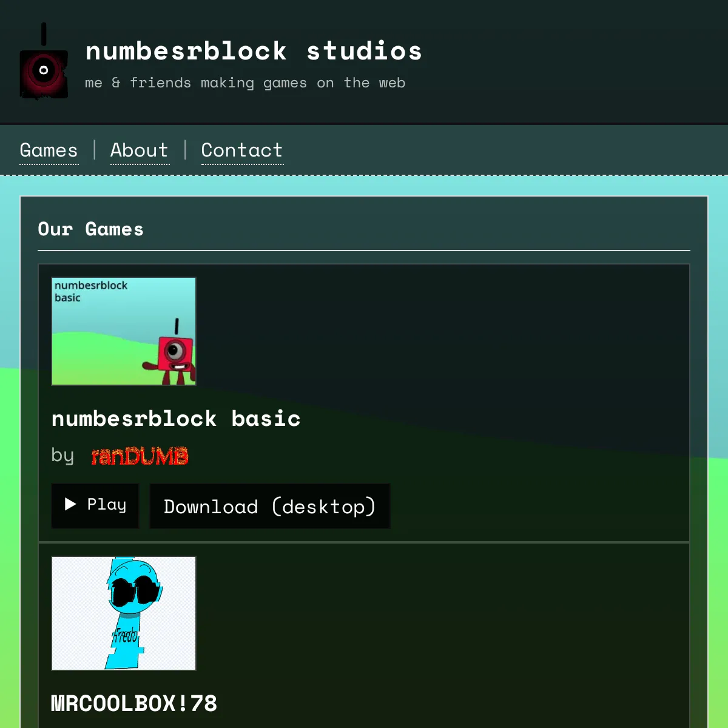Screen dimensions: 728x728
Task: Open the About page
Action: pyautogui.click(x=139, y=150)
